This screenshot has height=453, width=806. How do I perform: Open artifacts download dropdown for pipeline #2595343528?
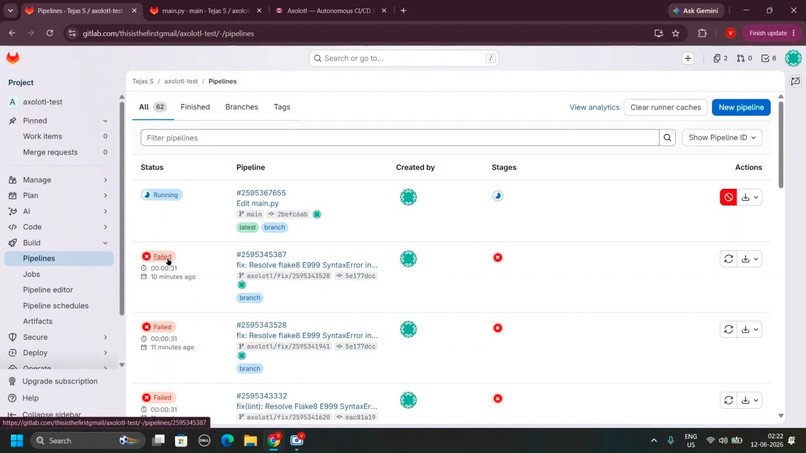point(750,329)
